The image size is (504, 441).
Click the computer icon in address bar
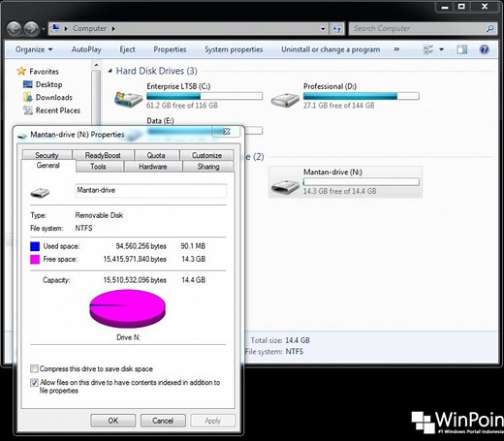pos(55,28)
